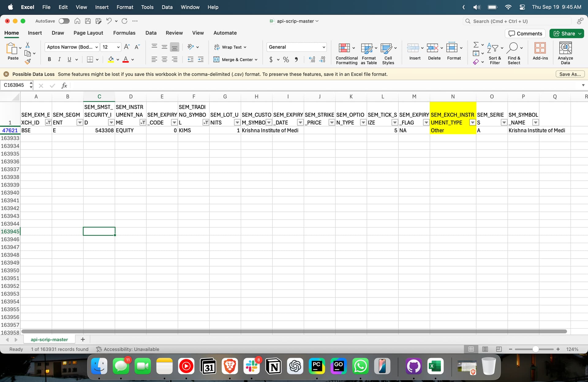
Task: Toggle Bold formatting
Action: (x=49, y=59)
